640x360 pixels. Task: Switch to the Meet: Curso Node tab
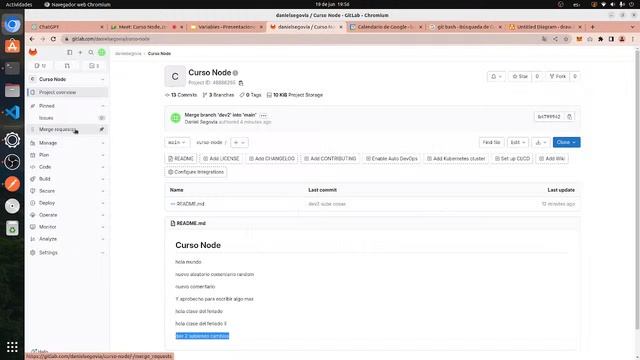click(147, 27)
